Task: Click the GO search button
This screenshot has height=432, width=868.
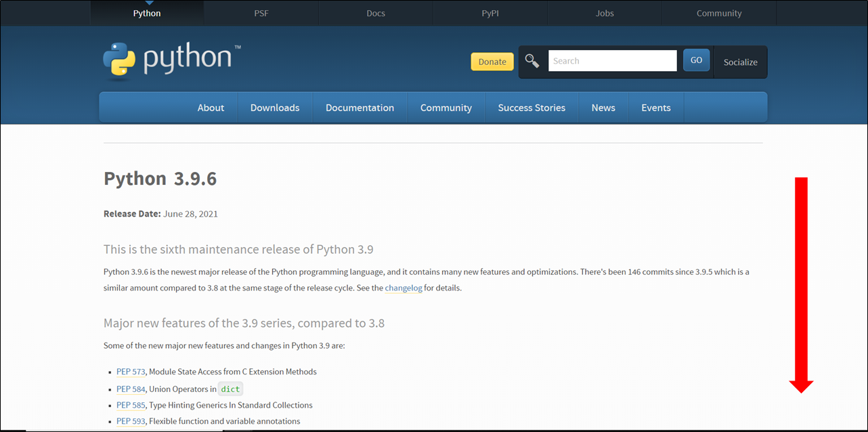Action: pyautogui.click(x=696, y=60)
